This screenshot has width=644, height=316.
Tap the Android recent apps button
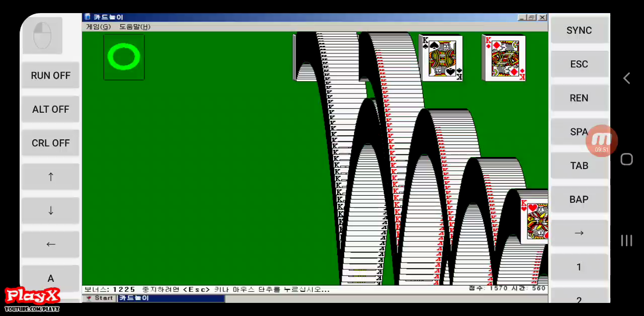626,241
